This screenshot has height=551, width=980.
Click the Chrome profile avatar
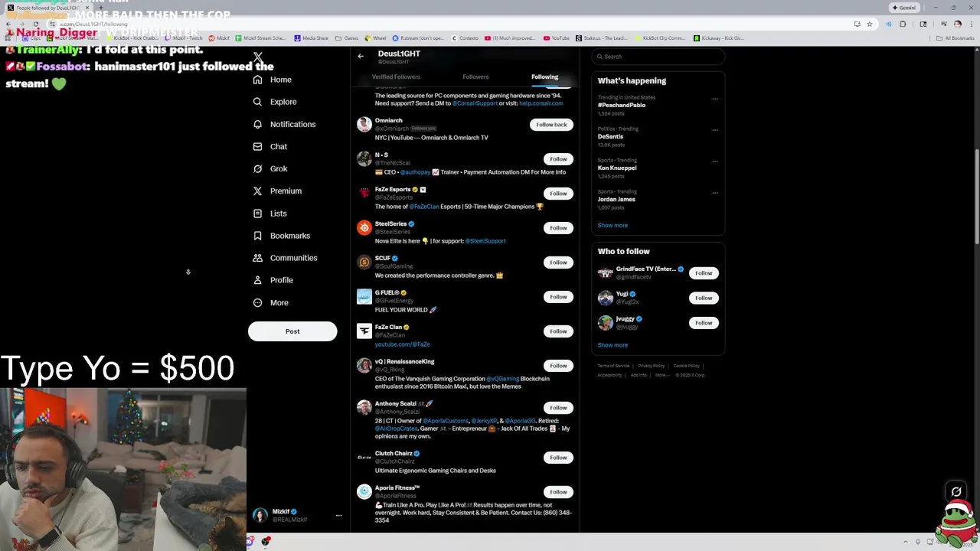(957, 24)
